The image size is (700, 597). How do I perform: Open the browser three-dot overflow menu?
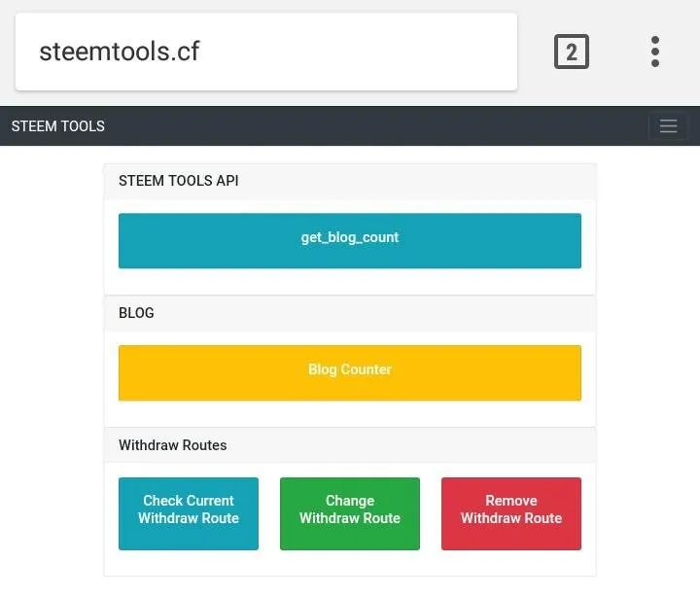coord(655,52)
